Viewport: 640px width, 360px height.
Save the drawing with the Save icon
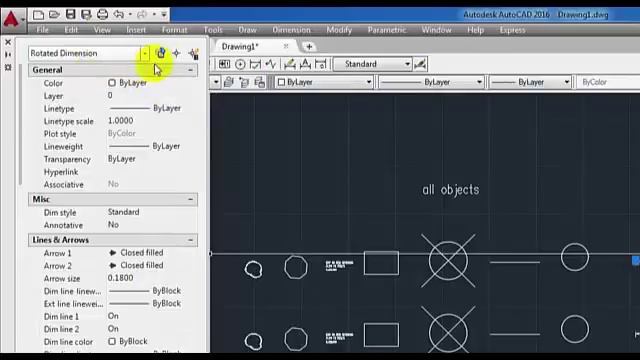[x=71, y=15]
